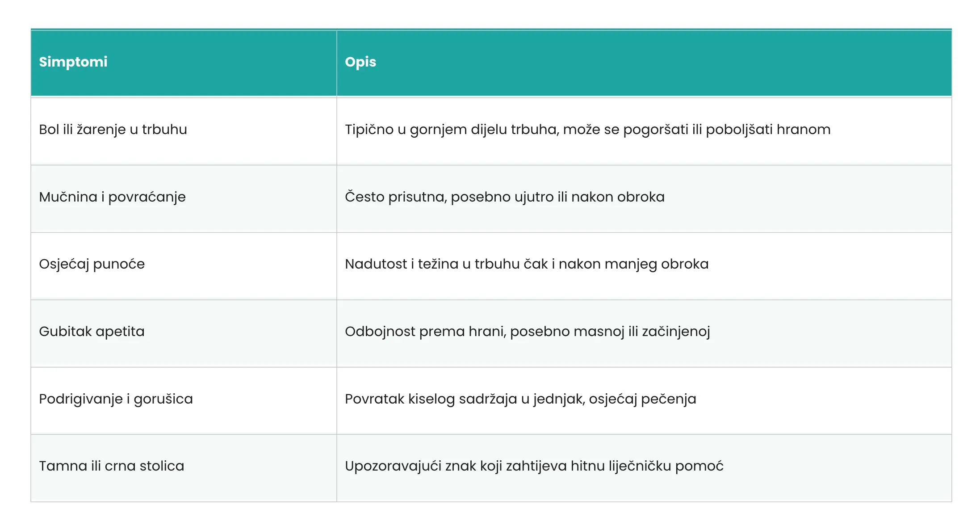This screenshot has width=980, height=530.
Task: Select the 'Bol ili žarenje u trbuhu' cell
Action: 113,130
